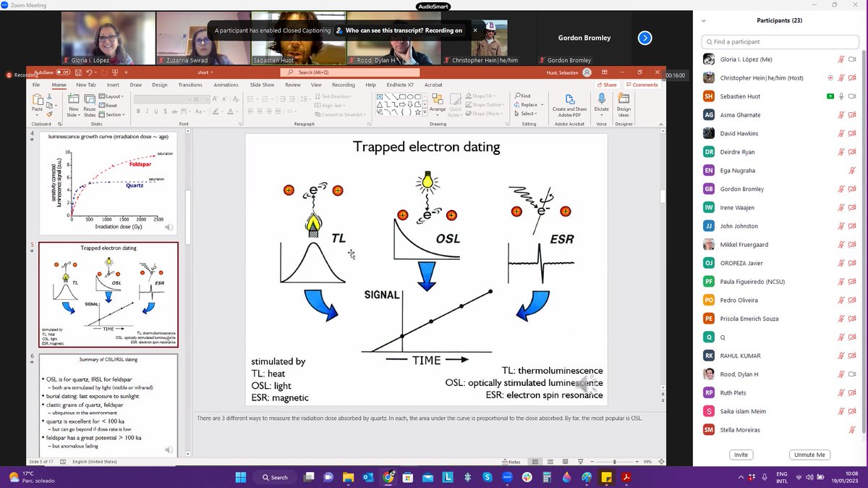Toggle muted mic icon for Ruth Plets
Image resolution: width=868 pixels, height=488 pixels.
pyautogui.click(x=842, y=392)
